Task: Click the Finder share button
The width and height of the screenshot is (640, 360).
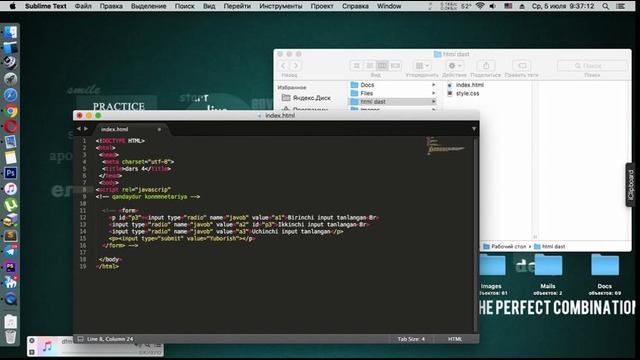Action: [486, 65]
